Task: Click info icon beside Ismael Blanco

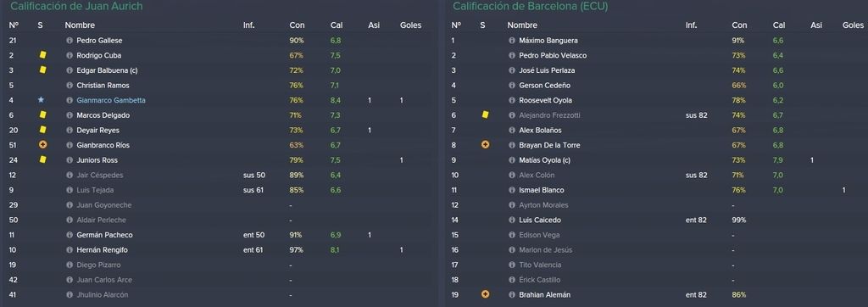Action: coord(512,190)
